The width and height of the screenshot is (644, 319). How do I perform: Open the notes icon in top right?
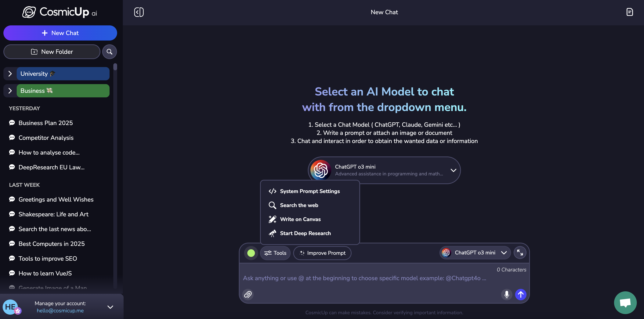629,12
